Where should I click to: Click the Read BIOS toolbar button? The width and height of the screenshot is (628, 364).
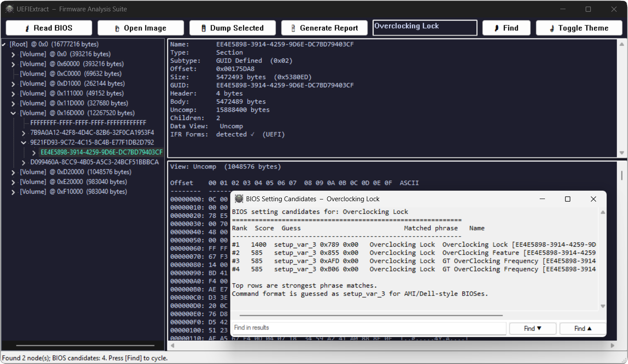pyautogui.click(x=49, y=28)
